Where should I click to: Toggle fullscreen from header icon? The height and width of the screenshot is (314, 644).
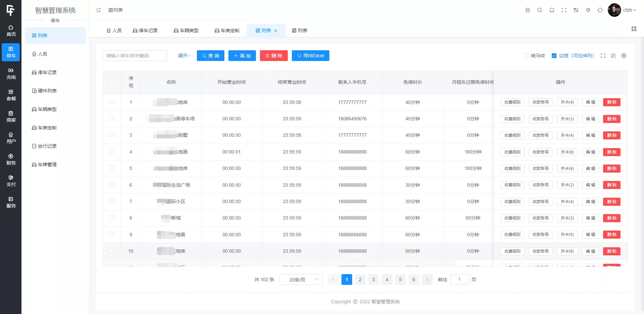pyautogui.click(x=564, y=10)
